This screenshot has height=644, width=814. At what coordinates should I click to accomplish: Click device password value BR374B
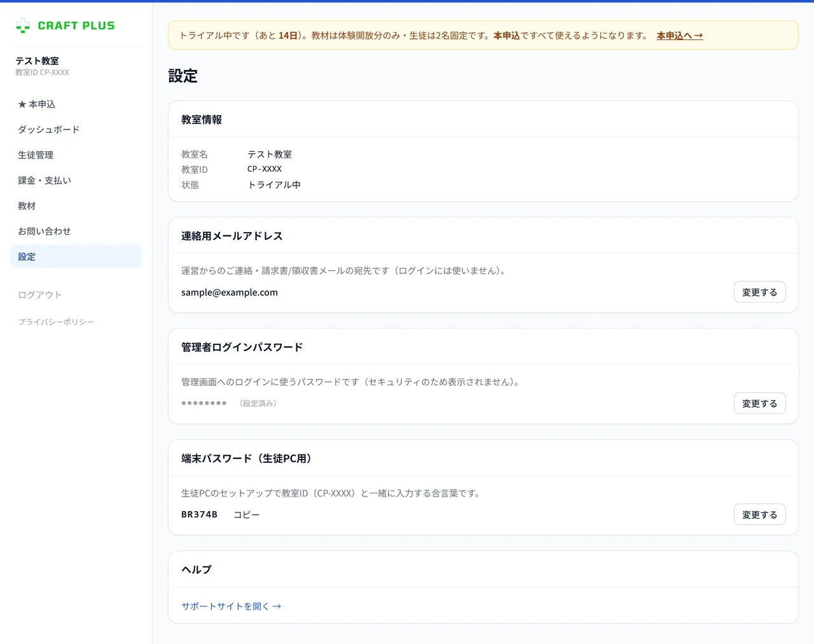point(199,514)
